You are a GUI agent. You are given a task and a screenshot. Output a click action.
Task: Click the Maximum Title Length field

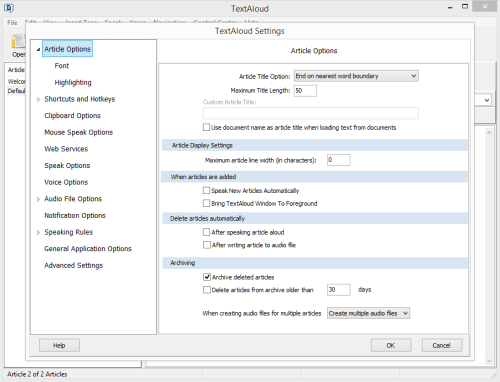pyautogui.click(x=305, y=90)
